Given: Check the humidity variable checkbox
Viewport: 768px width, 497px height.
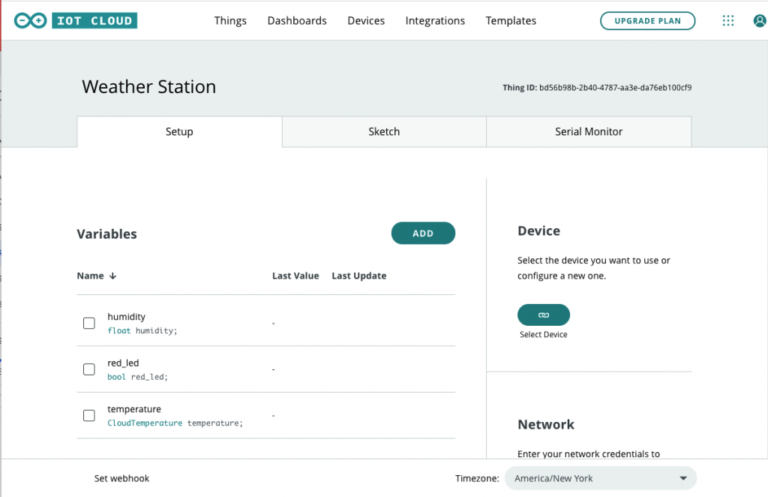Looking at the screenshot, I should [x=89, y=323].
